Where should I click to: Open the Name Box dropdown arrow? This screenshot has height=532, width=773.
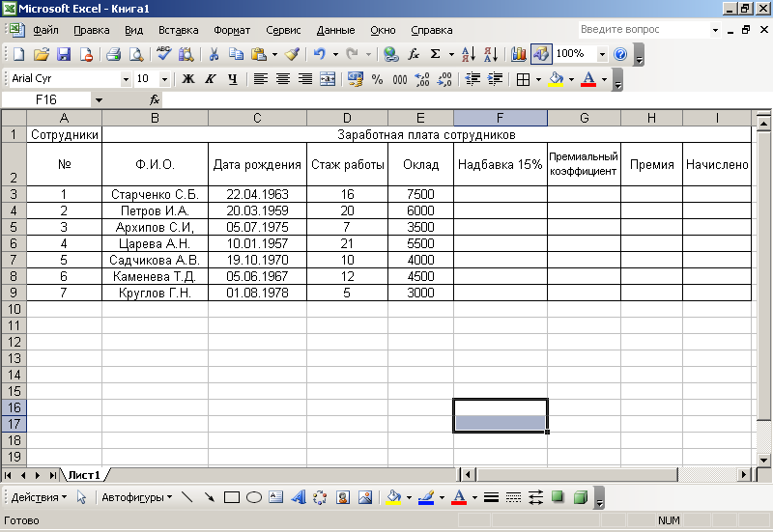click(99, 100)
